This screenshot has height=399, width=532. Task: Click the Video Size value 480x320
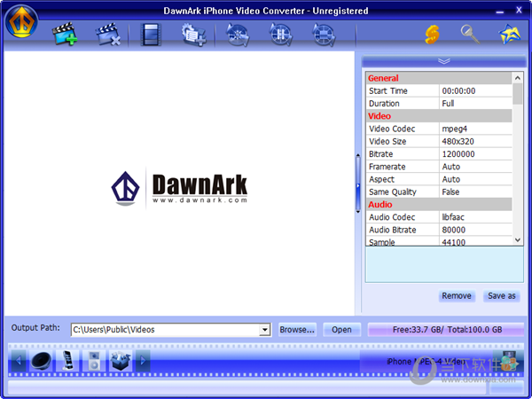[475, 142]
